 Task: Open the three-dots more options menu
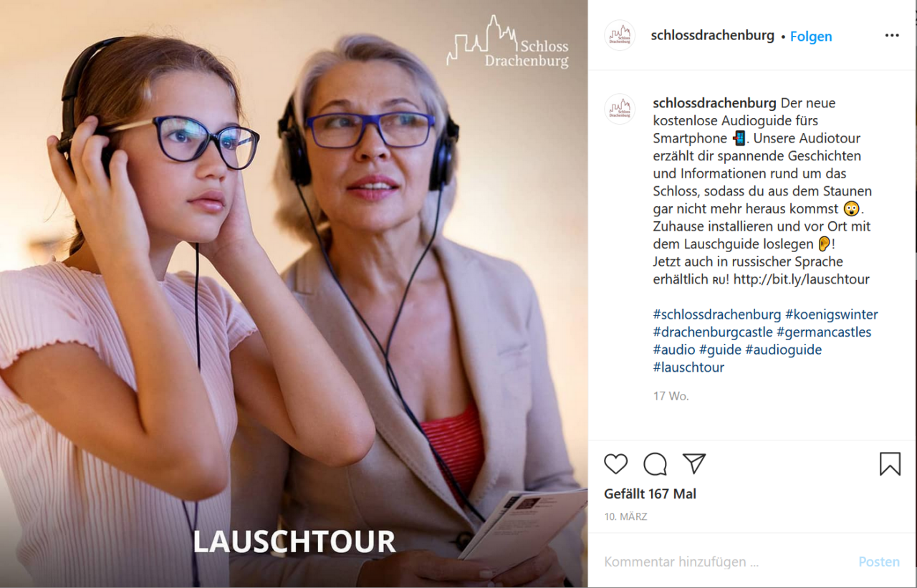(892, 35)
